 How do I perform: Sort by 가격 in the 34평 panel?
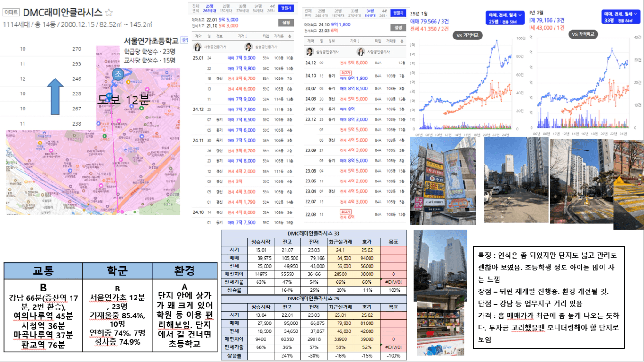(x=355, y=41)
